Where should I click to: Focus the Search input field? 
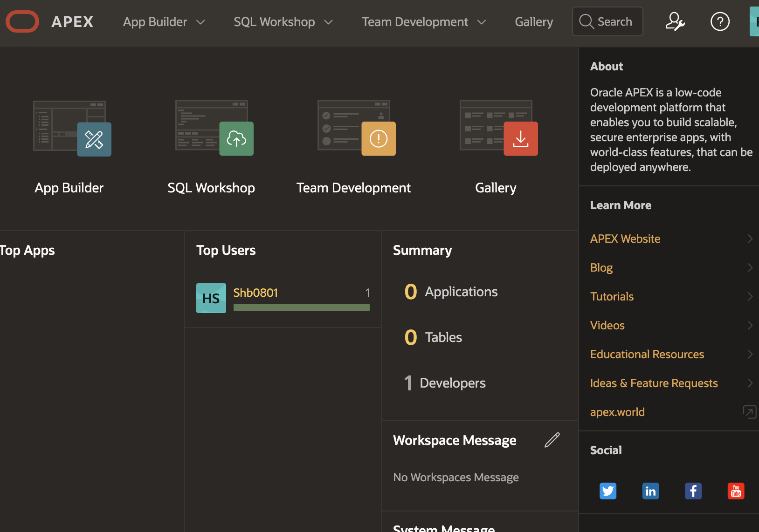(x=607, y=21)
